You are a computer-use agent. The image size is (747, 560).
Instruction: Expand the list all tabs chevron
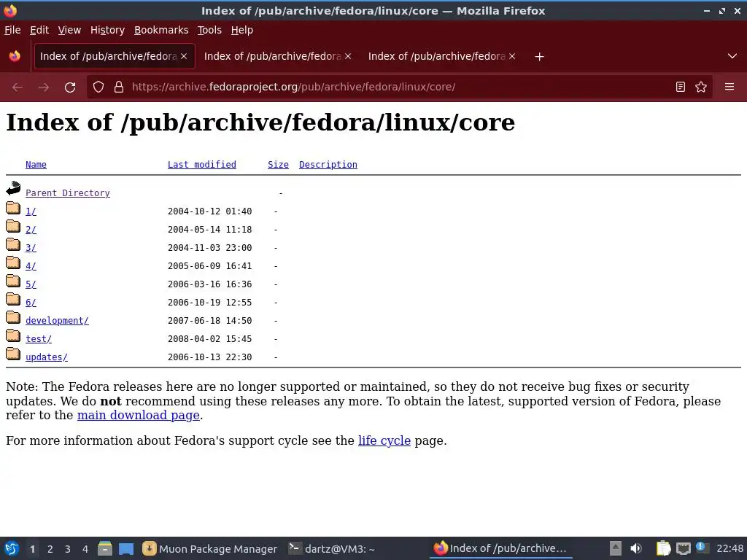pos(732,56)
